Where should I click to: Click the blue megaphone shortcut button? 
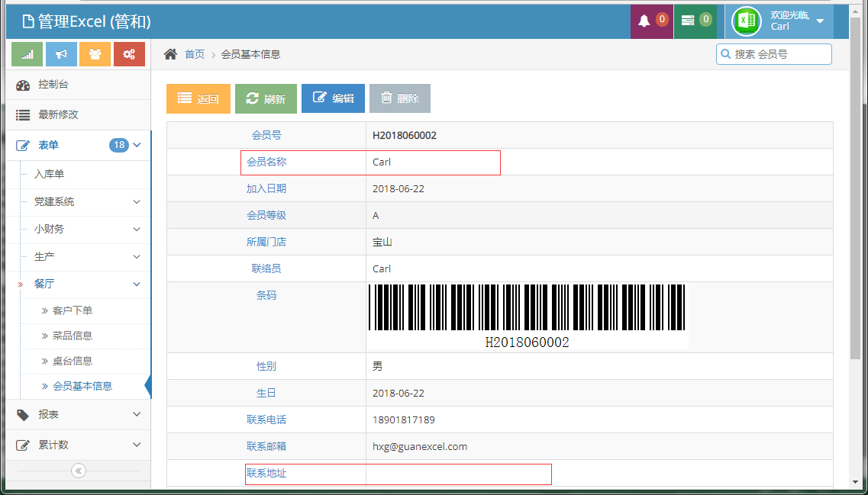[x=61, y=54]
